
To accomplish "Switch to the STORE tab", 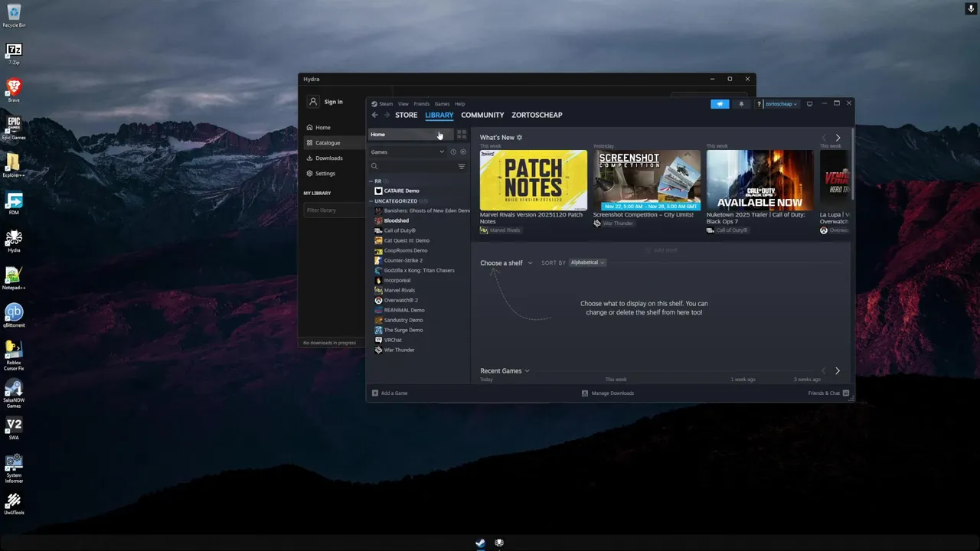I will pos(407,115).
